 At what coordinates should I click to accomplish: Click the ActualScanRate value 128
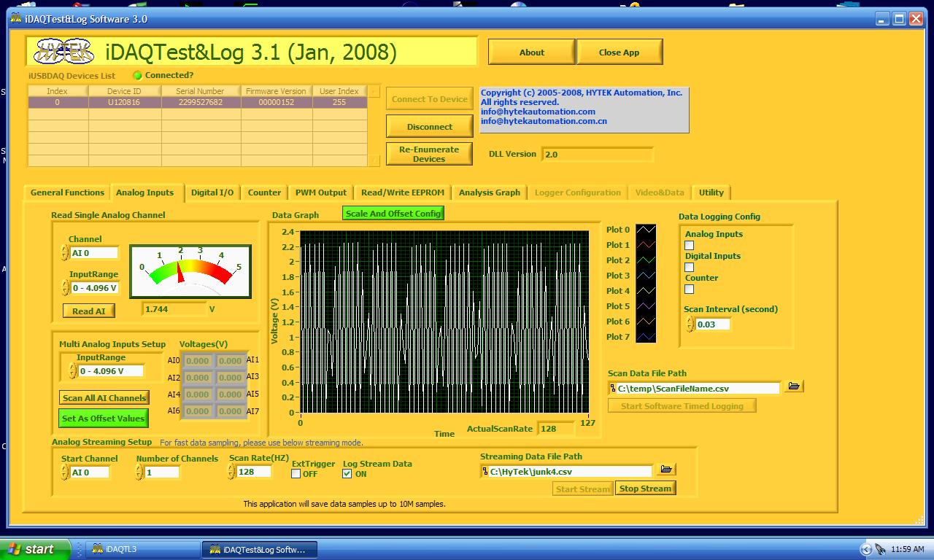(x=557, y=429)
